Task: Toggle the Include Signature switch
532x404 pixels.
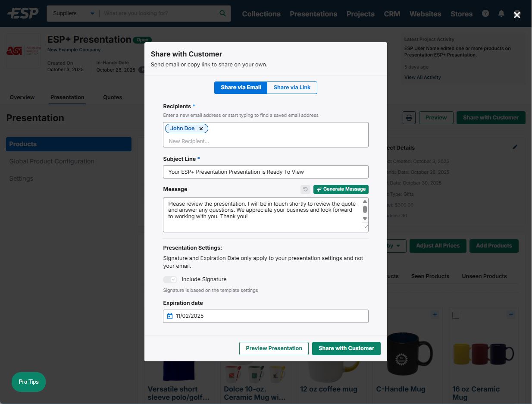Action: [170, 279]
